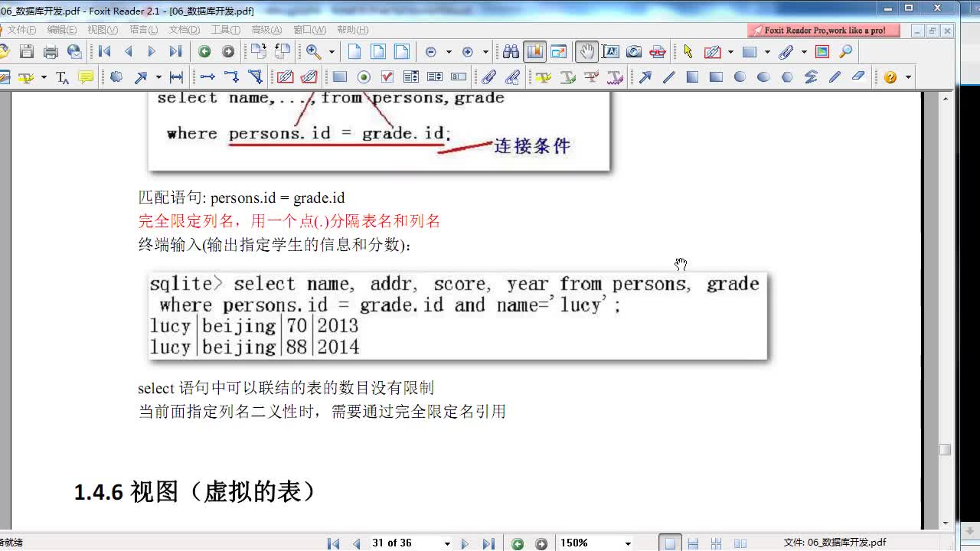Click the Zoom In plus button

point(467,52)
